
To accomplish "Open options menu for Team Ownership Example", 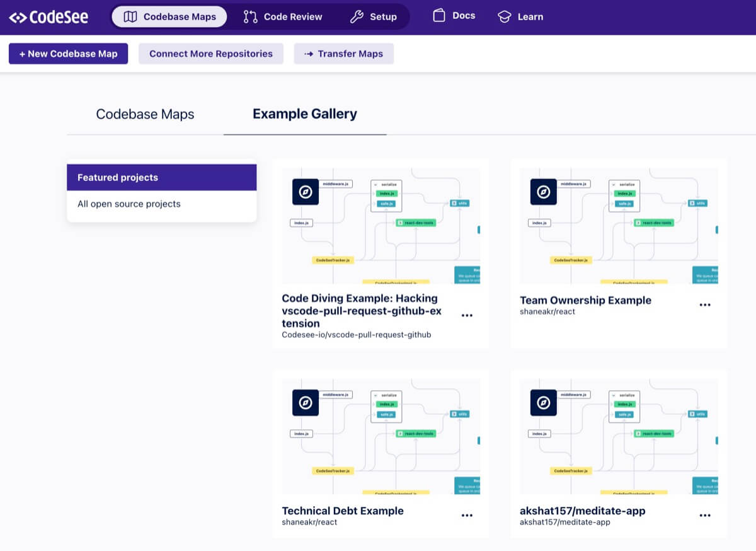I will [x=705, y=305].
